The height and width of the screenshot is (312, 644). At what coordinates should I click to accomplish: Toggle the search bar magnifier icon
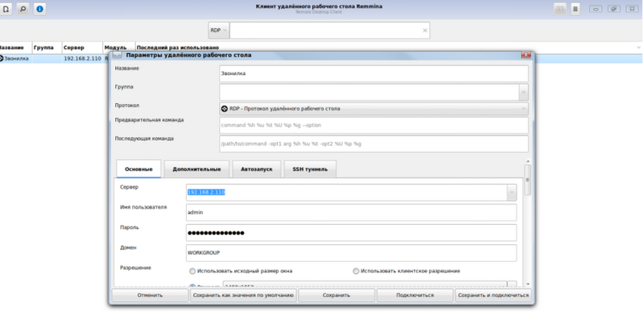[23, 9]
